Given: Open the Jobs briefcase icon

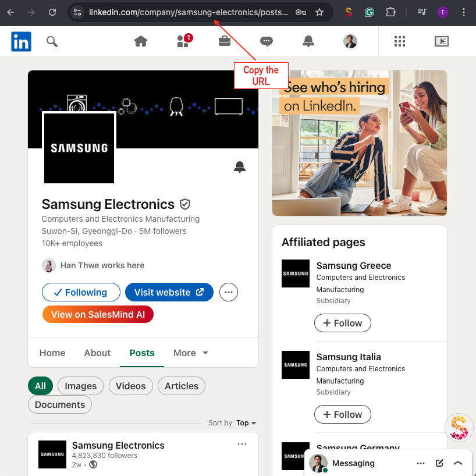Looking at the screenshot, I should 224,41.
